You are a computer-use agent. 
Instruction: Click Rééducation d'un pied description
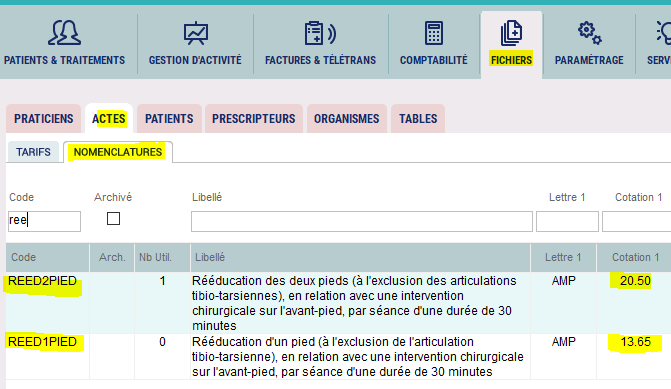click(x=358, y=356)
